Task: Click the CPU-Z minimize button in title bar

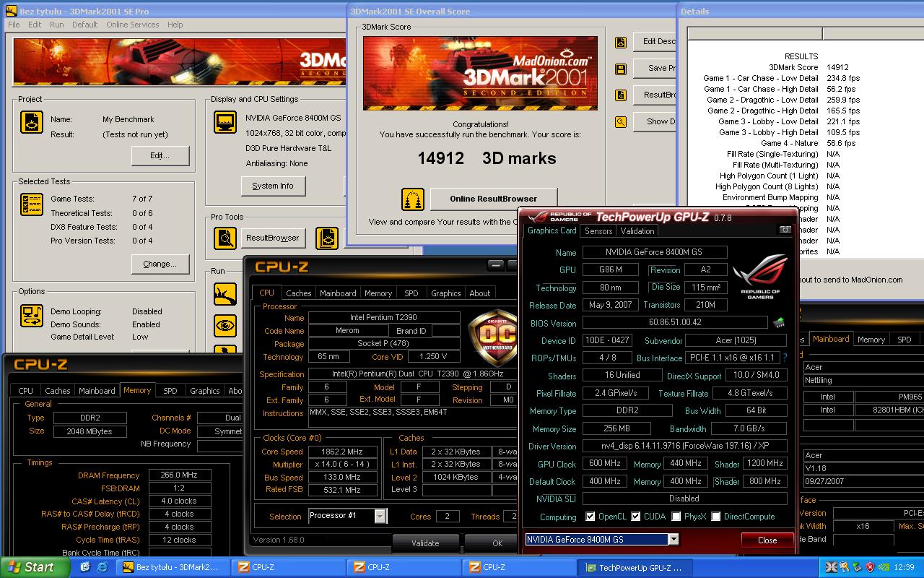Action: coord(494,266)
